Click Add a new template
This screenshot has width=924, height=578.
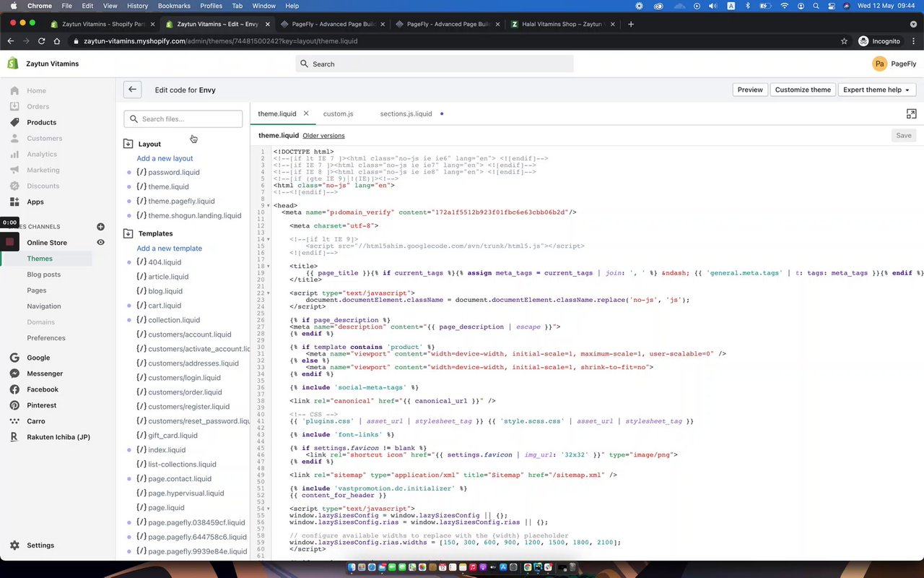170,249
